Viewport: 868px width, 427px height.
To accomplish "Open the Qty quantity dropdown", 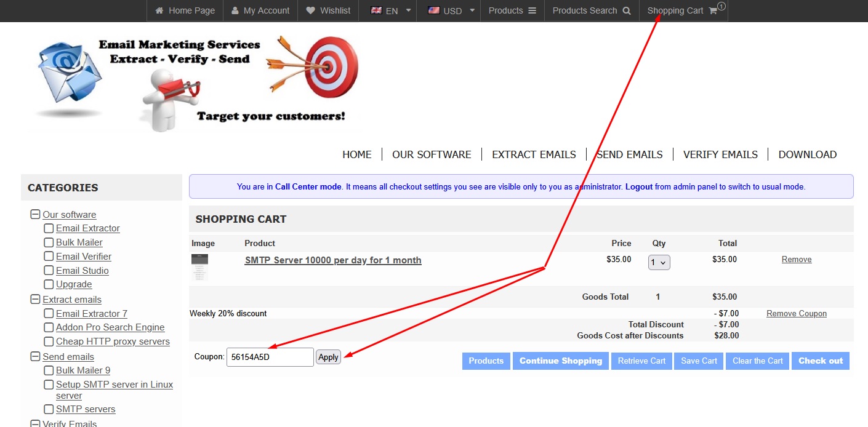I will pos(659,263).
